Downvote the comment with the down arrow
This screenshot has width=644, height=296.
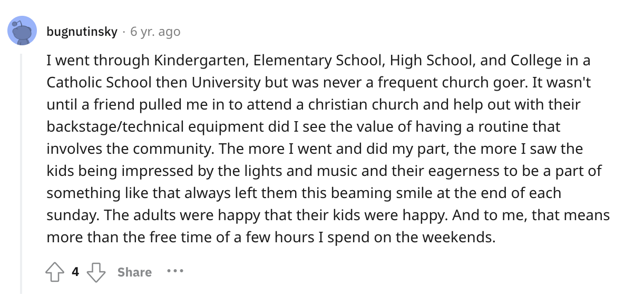coord(95,272)
